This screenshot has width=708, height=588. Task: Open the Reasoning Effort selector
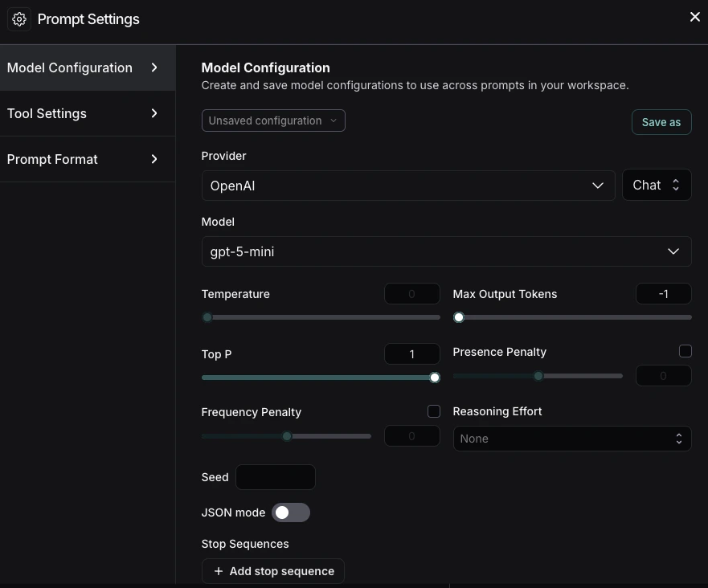click(x=572, y=439)
